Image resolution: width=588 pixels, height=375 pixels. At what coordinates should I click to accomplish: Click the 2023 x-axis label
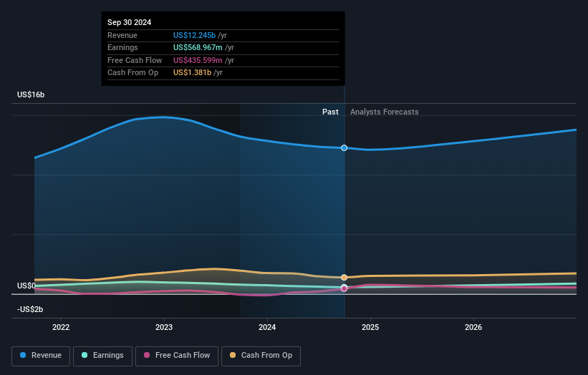coord(164,328)
